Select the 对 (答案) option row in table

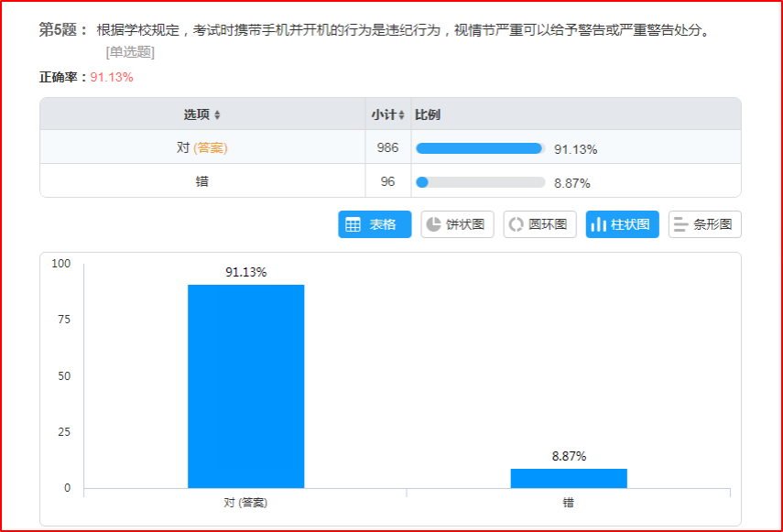click(x=201, y=147)
